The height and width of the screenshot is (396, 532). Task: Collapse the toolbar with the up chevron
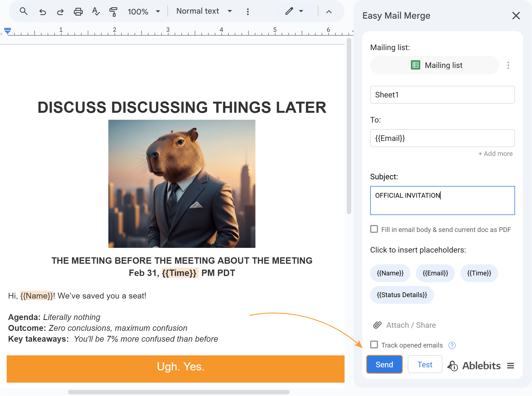[329, 12]
